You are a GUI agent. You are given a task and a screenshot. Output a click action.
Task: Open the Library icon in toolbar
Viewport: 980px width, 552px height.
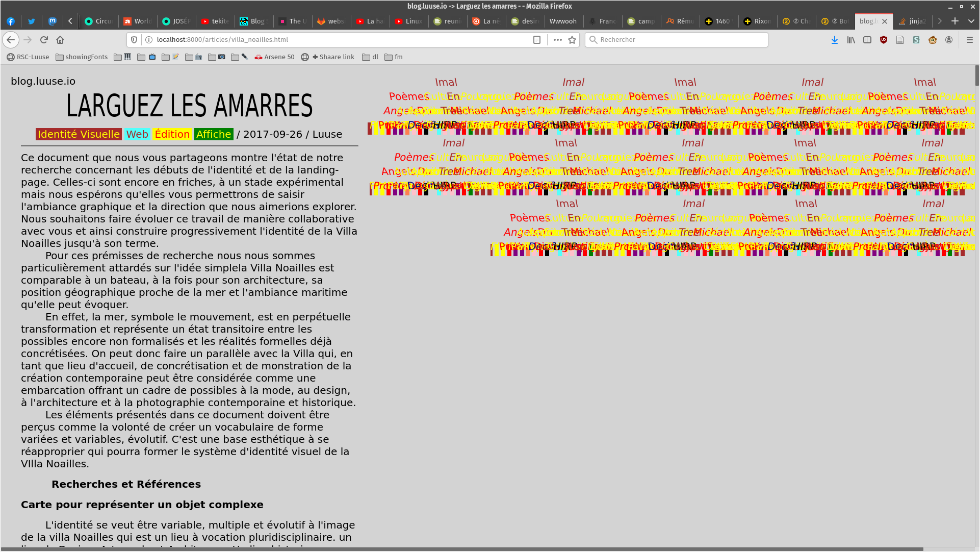851,40
